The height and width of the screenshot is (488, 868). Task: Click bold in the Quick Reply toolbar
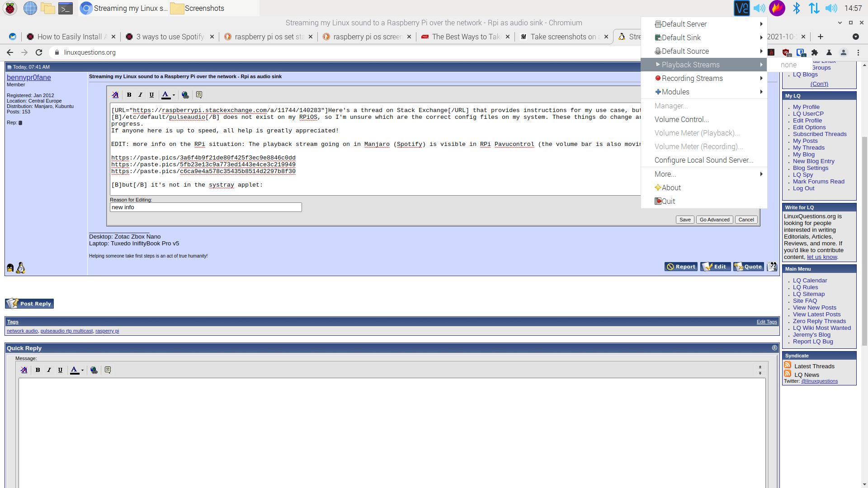pos(38,370)
